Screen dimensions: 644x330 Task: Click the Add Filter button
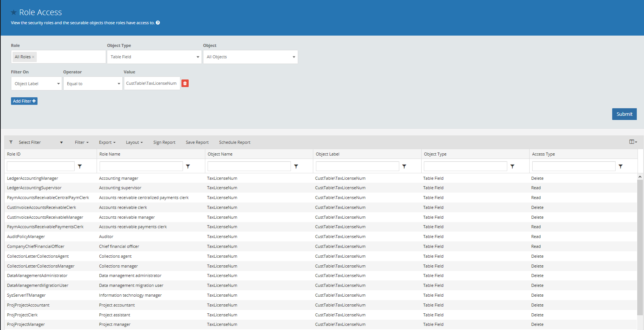tap(24, 101)
